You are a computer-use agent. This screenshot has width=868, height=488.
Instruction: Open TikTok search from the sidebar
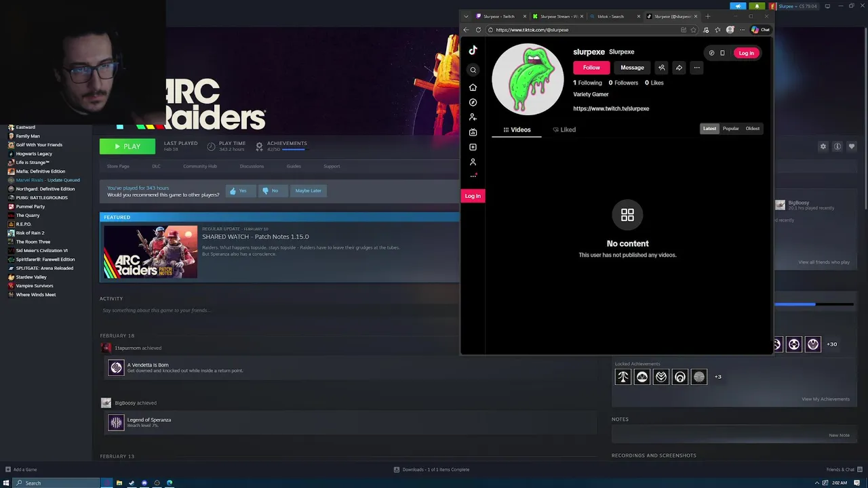tap(473, 70)
